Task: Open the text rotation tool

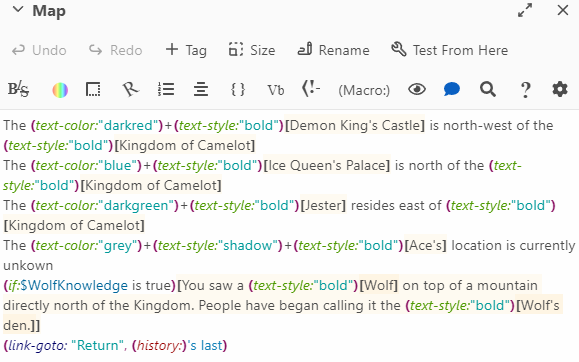Action: 130,89
